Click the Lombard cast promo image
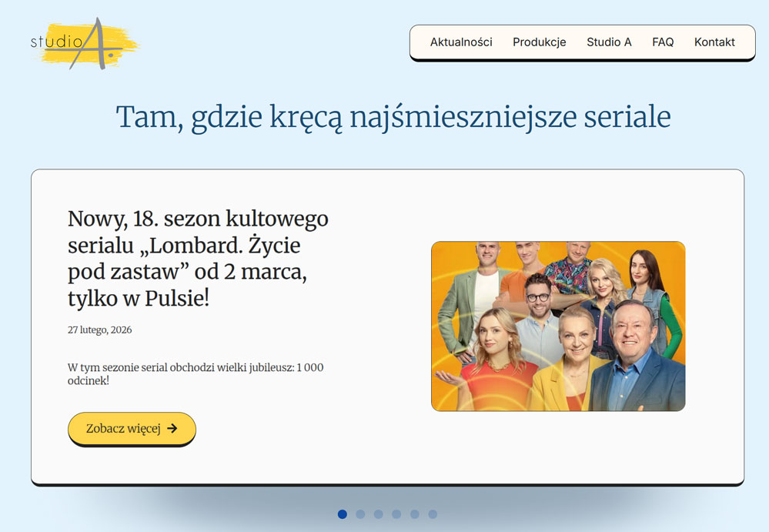This screenshot has height=532, width=769. (558, 326)
